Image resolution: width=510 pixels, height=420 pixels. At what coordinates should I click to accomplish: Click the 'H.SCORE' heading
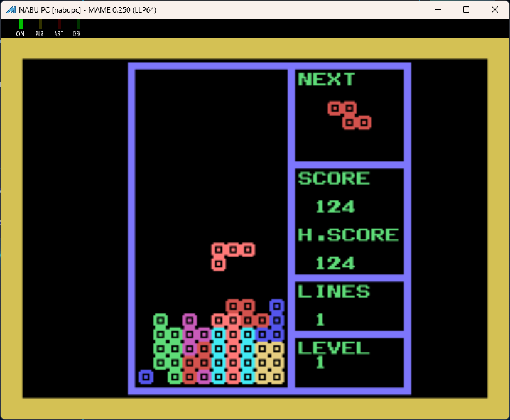(x=348, y=235)
